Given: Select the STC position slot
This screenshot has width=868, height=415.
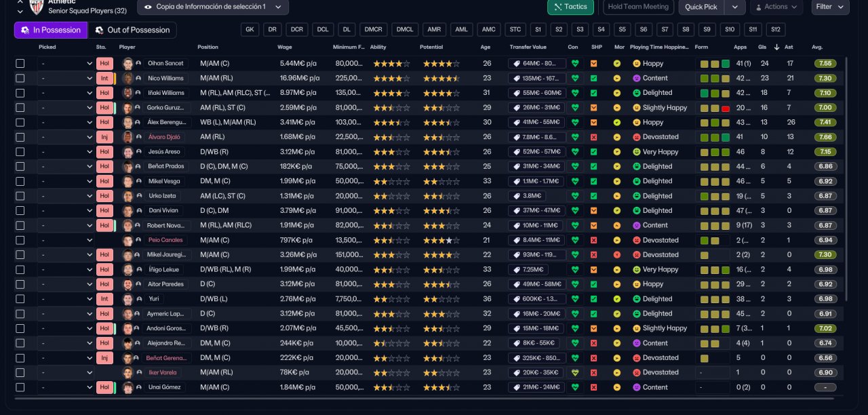Looking at the screenshot, I should pos(515,30).
